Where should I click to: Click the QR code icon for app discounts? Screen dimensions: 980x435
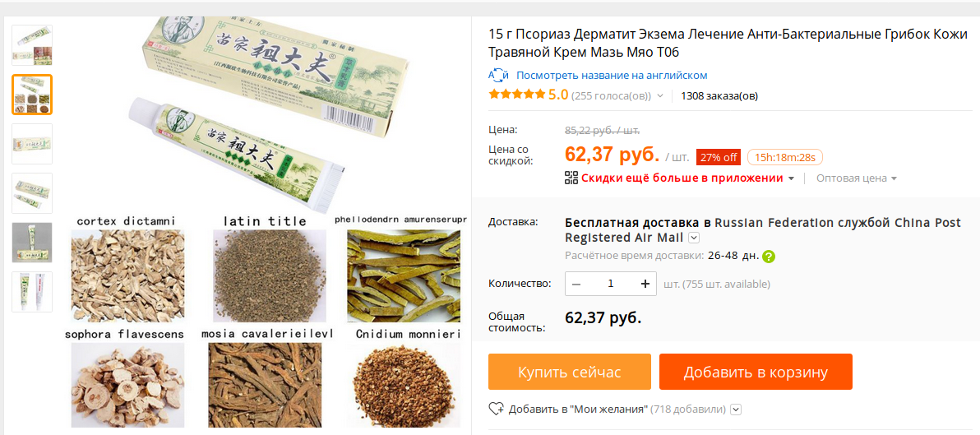(x=571, y=178)
